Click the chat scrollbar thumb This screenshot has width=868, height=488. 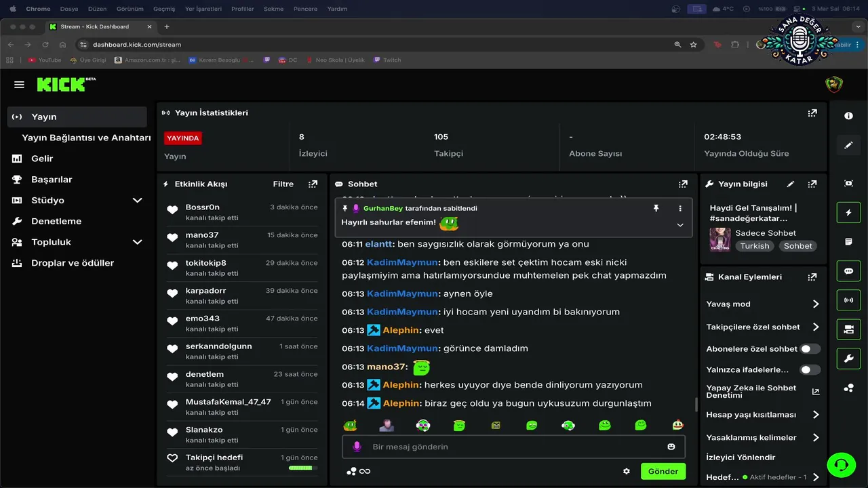click(695, 405)
